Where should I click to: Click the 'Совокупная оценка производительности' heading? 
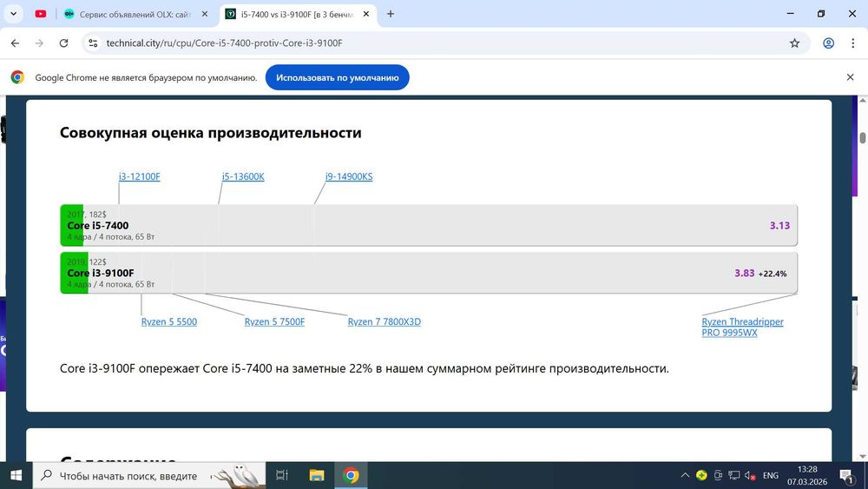[x=210, y=133]
